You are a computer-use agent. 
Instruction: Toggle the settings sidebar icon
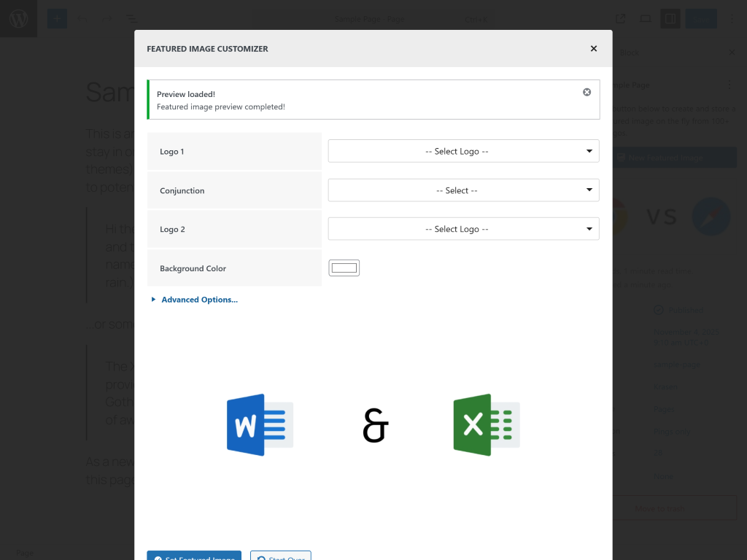pyautogui.click(x=670, y=18)
